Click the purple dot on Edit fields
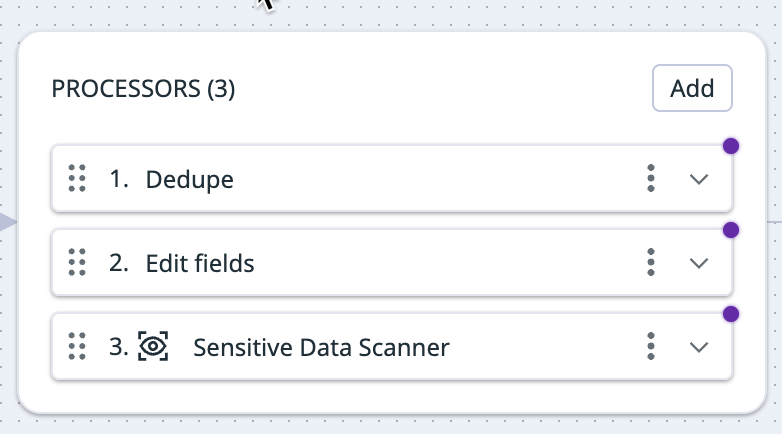The height and width of the screenshot is (434, 782). coord(731,230)
